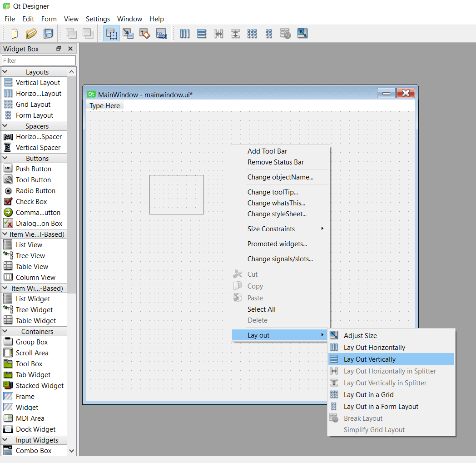Select the Edit Signals/Slots mode icon
Image resolution: width=476 pixels, height=463 pixels.
coord(128,34)
